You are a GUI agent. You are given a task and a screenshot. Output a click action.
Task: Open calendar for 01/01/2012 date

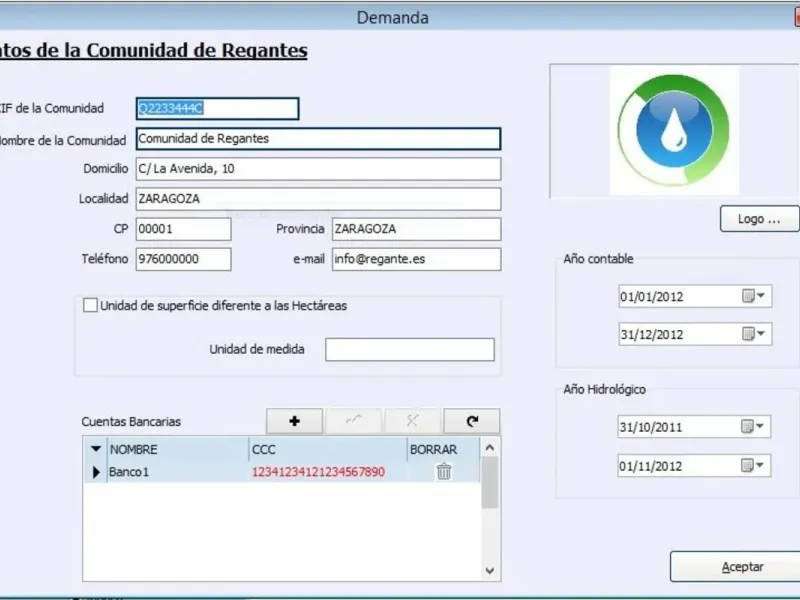[754, 296]
